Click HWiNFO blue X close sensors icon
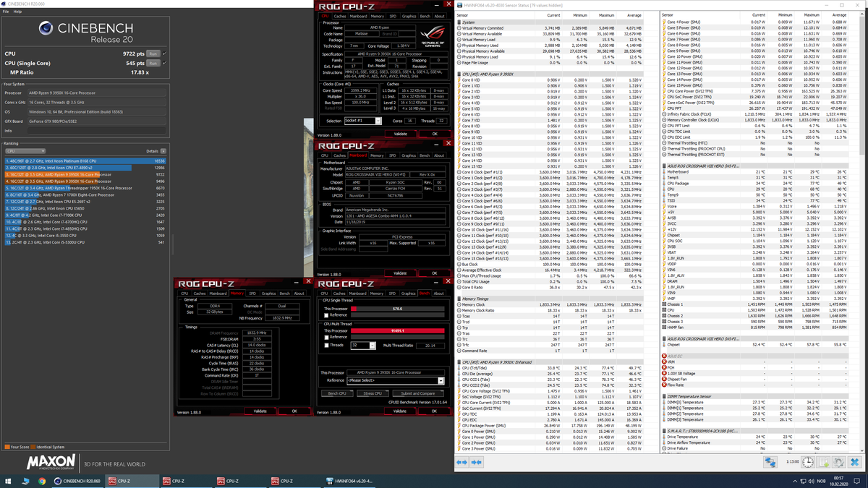The image size is (868, 488). click(854, 462)
